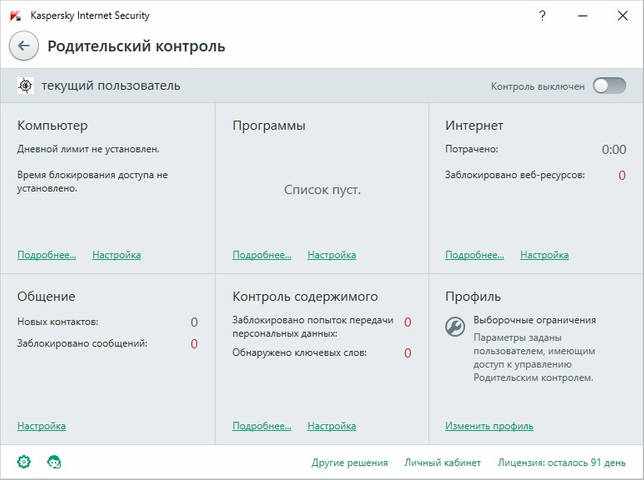The image size is (644, 480).
Task: Open Настройка link under Программы
Action: [x=331, y=255]
